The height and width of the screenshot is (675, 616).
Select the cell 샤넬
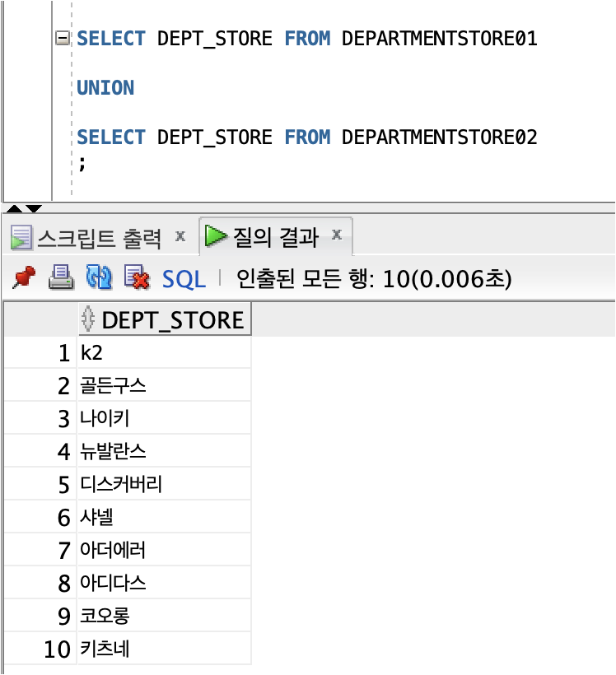tap(164, 517)
